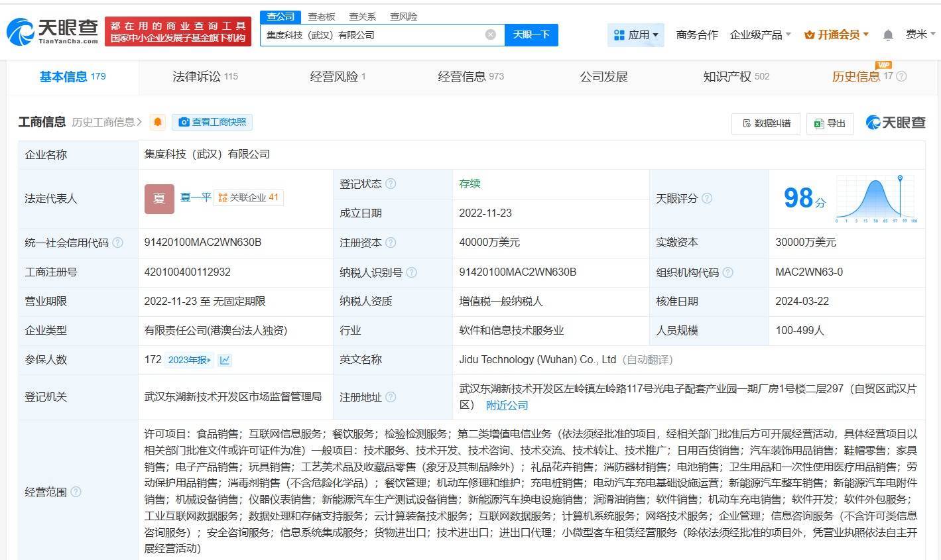Switch to the 经营信息 tab
Screen dimensions: 941x560
point(471,77)
